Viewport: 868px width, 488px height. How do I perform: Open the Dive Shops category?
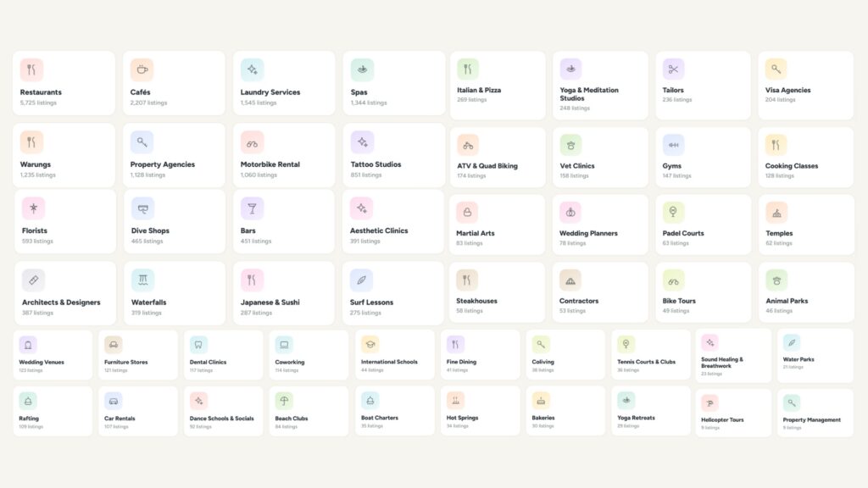175,222
